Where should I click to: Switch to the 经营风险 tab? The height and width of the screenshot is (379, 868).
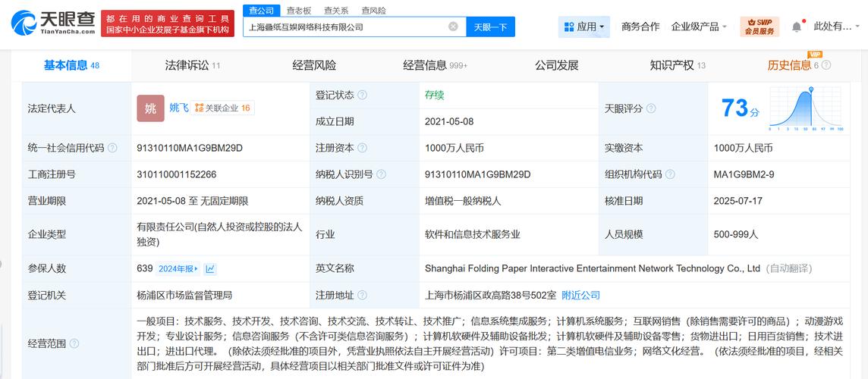point(314,65)
